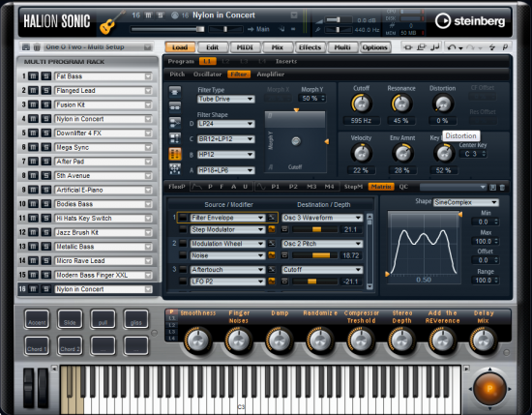This screenshot has height=415, width=532.
Task: Solo slot 2 Flanged Lead
Action: pos(46,91)
